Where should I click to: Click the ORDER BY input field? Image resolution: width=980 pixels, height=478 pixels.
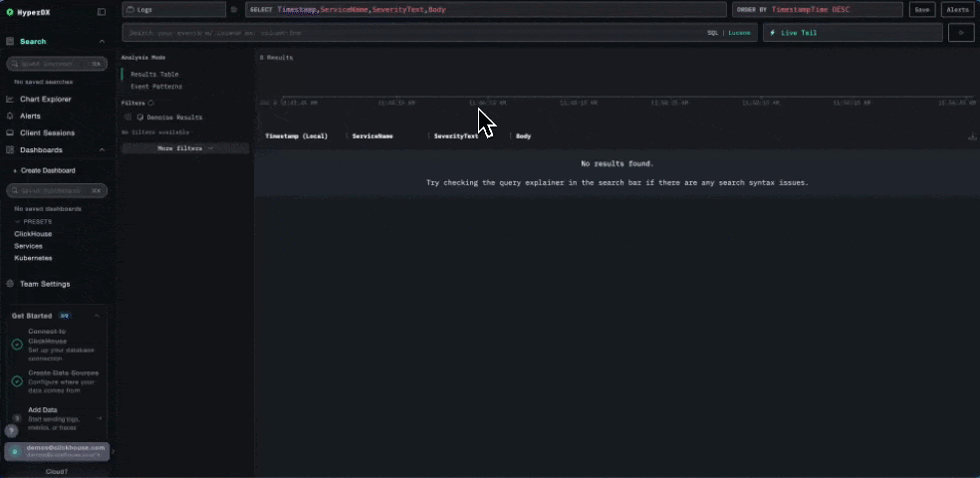click(835, 9)
